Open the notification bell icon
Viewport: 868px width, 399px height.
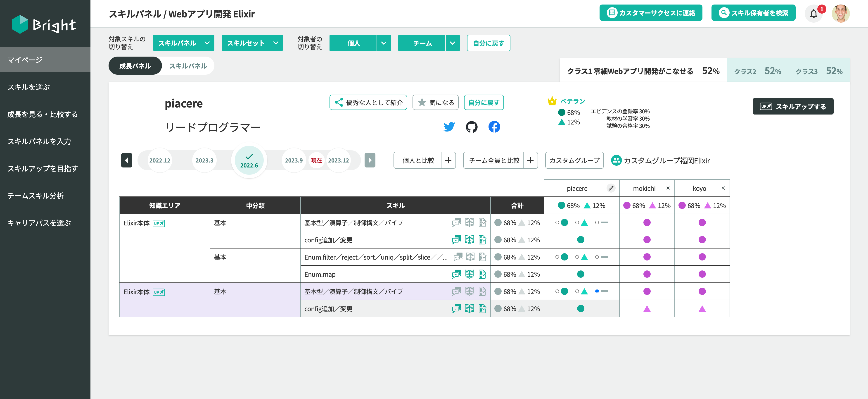pyautogui.click(x=813, y=14)
